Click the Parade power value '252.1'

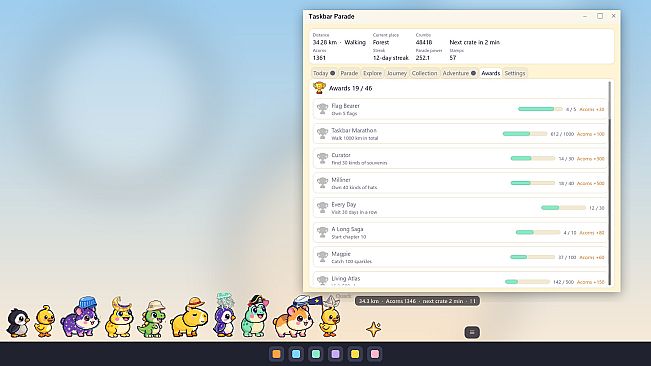(x=423, y=58)
